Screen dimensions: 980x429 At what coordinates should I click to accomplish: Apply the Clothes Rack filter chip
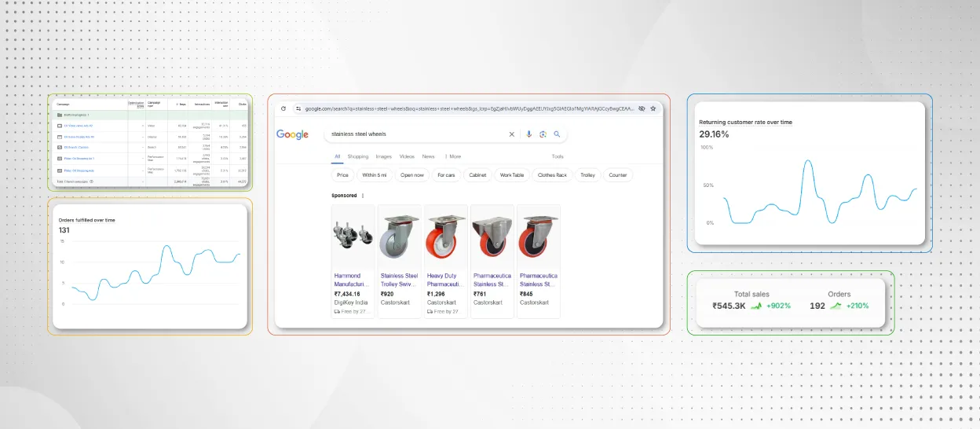tap(552, 175)
